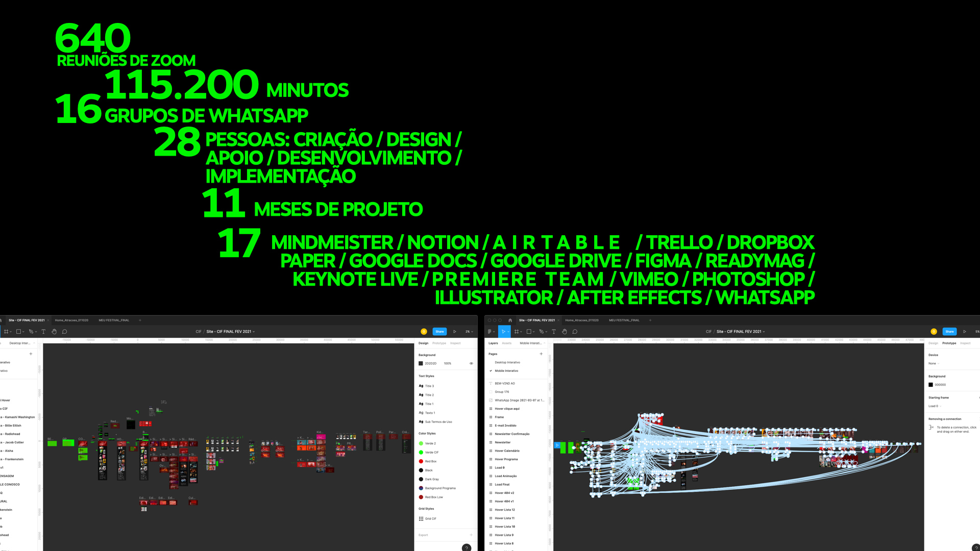Open the Design tab in right window

[x=933, y=343]
